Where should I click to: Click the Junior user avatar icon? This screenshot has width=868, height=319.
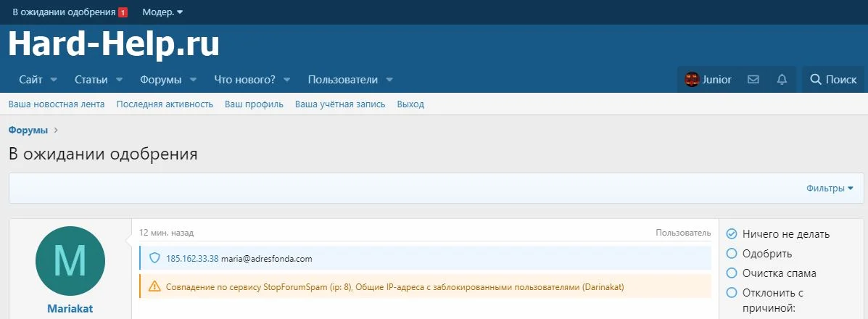click(x=692, y=80)
